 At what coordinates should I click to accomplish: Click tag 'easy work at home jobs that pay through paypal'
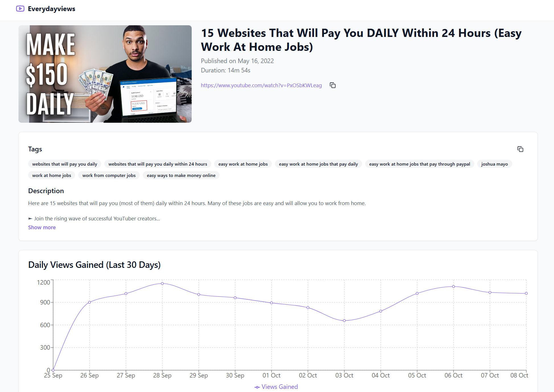(419, 164)
